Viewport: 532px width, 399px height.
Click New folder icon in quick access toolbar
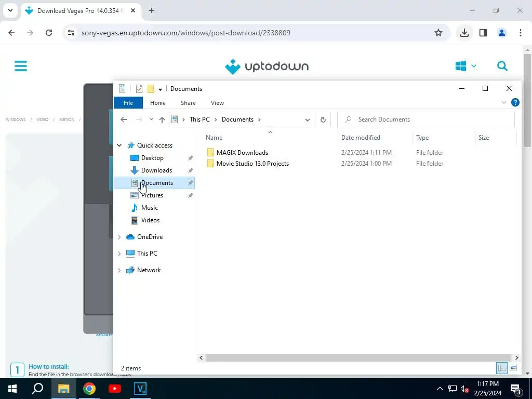click(151, 89)
